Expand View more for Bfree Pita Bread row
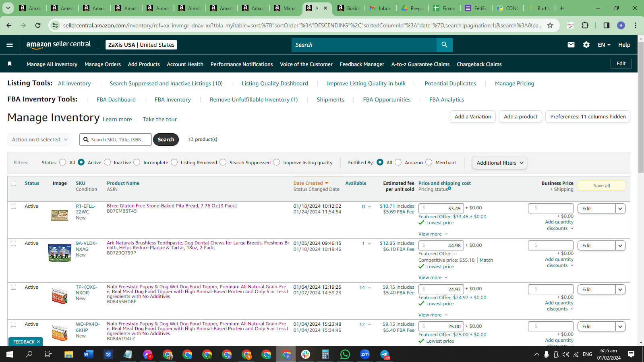The width and height of the screenshot is (644, 362). [x=433, y=234]
